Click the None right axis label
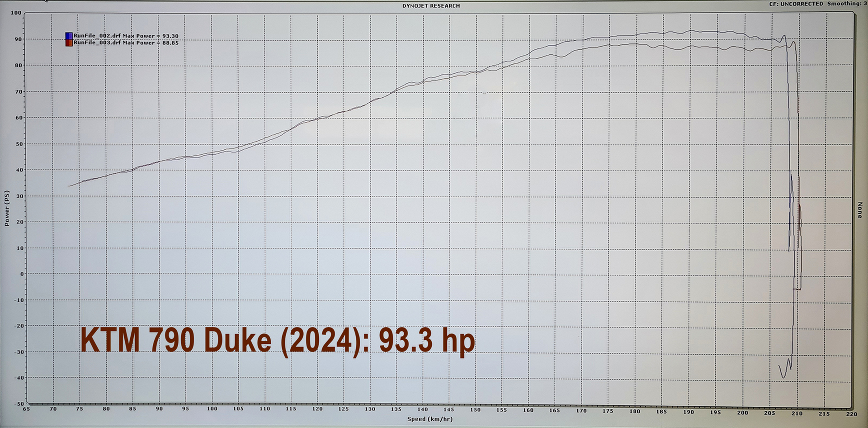The image size is (868, 428). [860, 210]
